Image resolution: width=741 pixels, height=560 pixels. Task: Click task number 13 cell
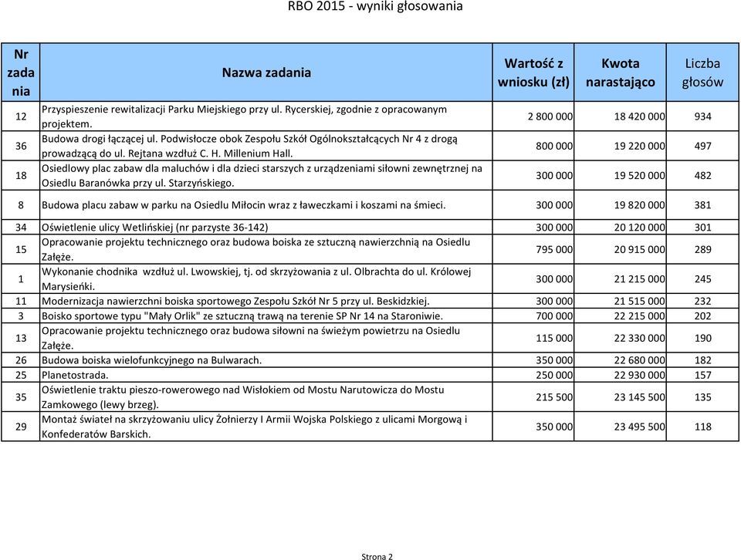pyautogui.click(x=21, y=338)
